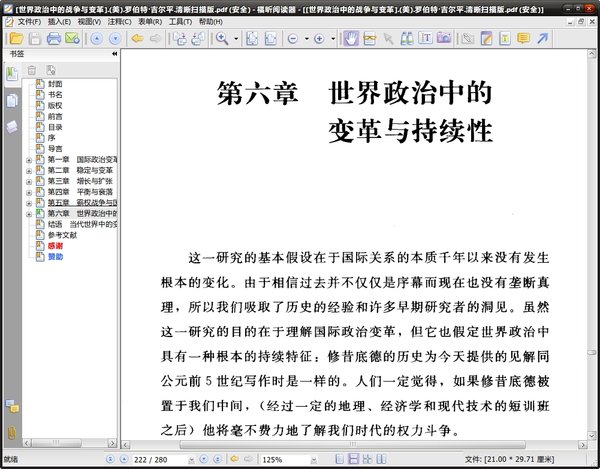
Task: Click the new bookmark icon
Action: [51, 70]
